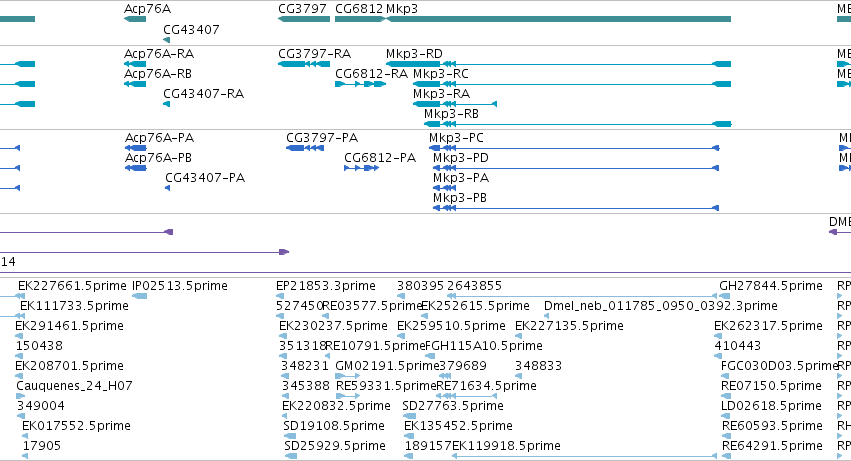The width and height of the screenshot is (851, 461).
Task: Click the EK119918.5prime long EST line
Action: 585,456
